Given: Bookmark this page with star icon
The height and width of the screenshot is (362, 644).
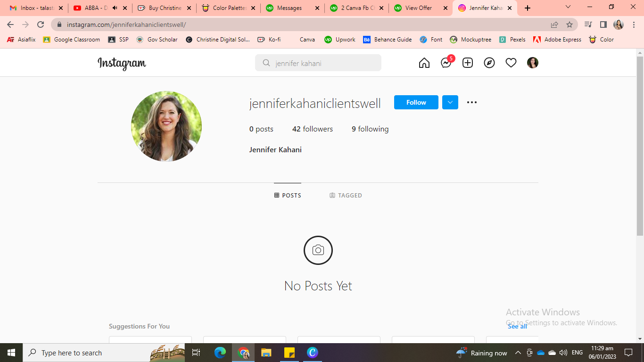Looking at the screenshot, I should pyautogui.click(x=570, y=25).
